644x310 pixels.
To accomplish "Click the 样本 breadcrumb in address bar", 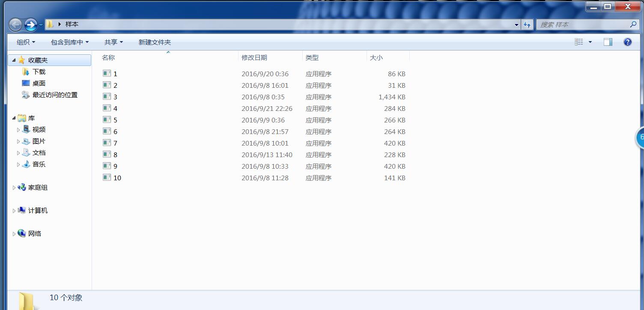I will pyautogui.click(x=72, y=24).
